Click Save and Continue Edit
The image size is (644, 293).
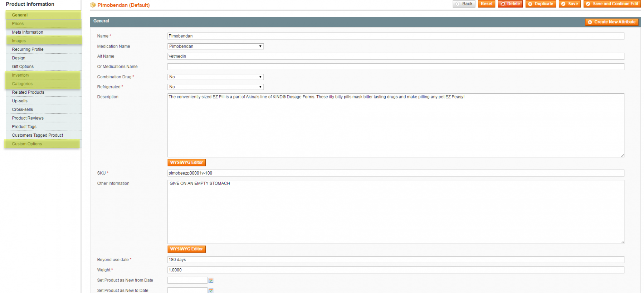point(612,4)
